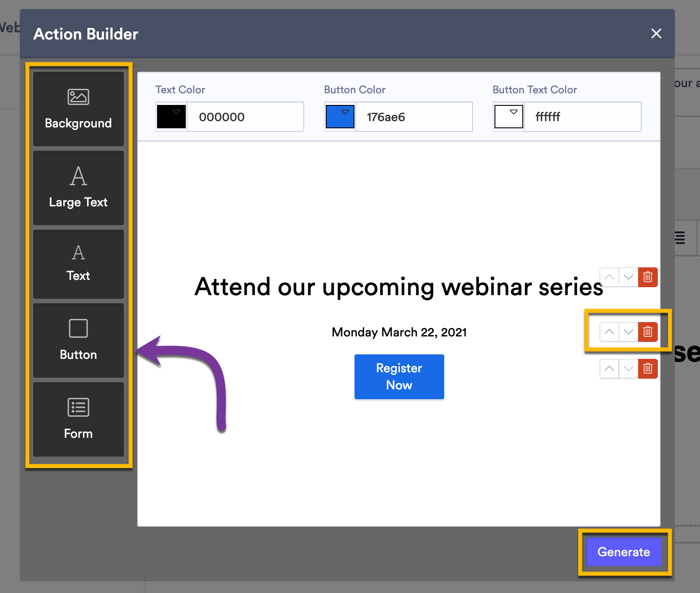Delete the webinar headline element

(648, 277)
